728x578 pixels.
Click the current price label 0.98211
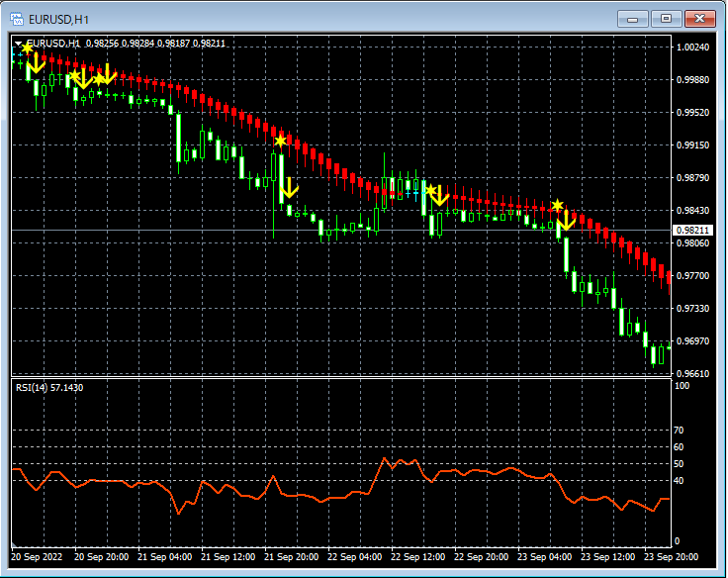pyautogui.click(x=692, y=230)
